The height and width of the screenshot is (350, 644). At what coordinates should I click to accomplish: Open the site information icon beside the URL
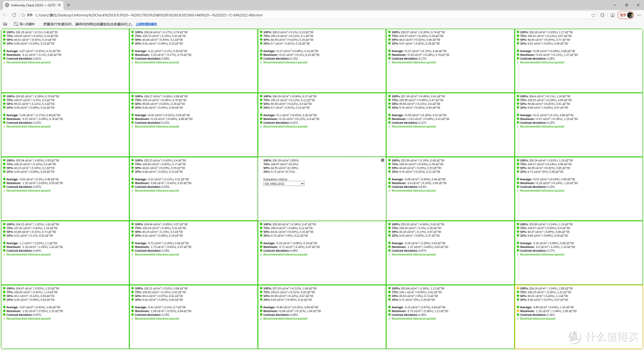(23, 15)
